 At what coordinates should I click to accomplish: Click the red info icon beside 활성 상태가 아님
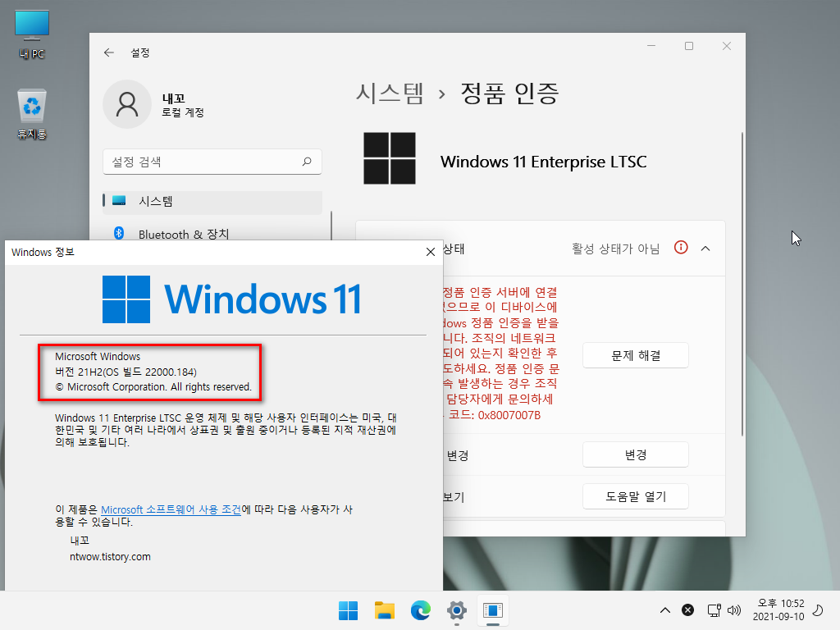(681, 248)
